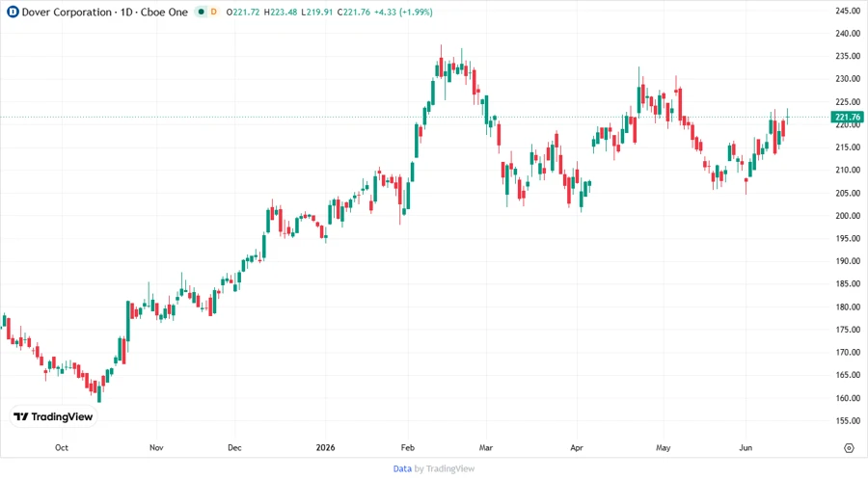Click the green market status dot
Viewport: 868px width, 480px height.
201,12
